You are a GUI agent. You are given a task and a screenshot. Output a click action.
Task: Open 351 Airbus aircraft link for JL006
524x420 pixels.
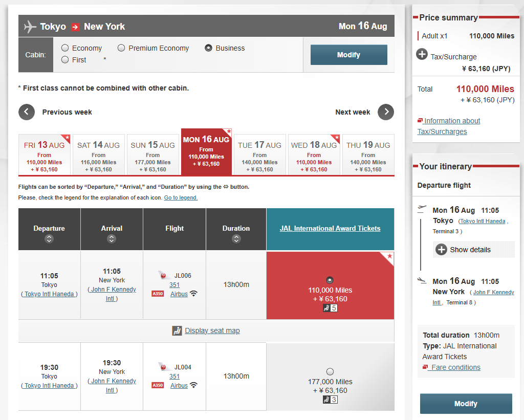coord(179,290)
